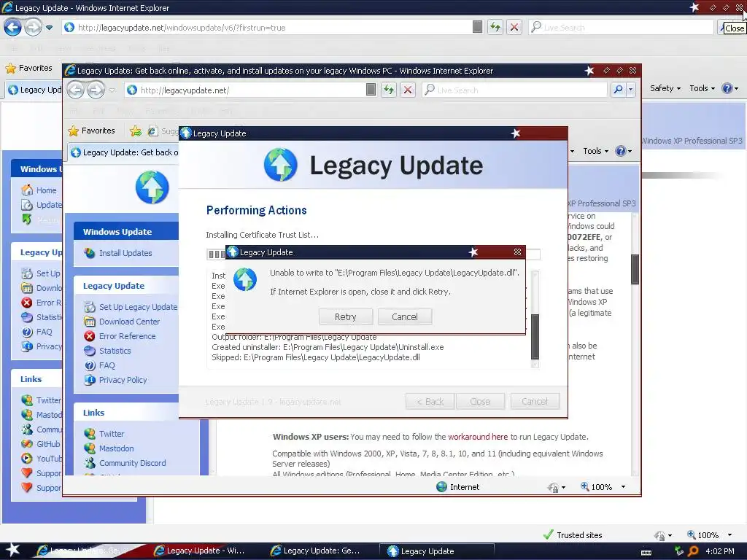Close the Legacy Update error dialog
747x560 pixels.
517,252
